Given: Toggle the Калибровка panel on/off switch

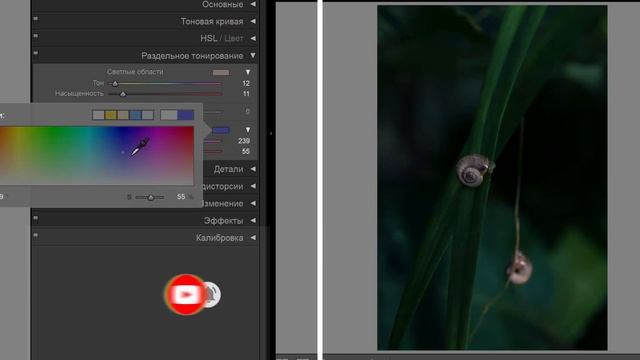Looking at the screenshot, I should pos(36,235).
